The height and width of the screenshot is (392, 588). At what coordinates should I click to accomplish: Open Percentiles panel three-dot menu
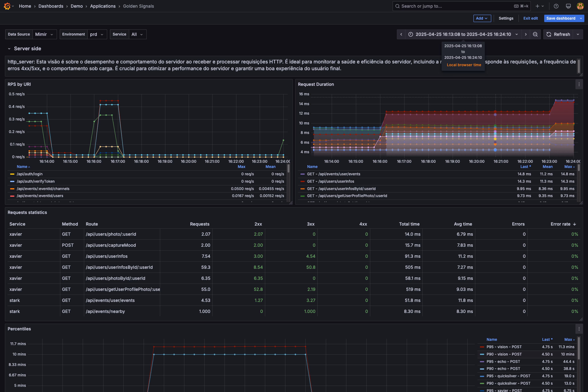pyautogui.click(x=579, y=329)
